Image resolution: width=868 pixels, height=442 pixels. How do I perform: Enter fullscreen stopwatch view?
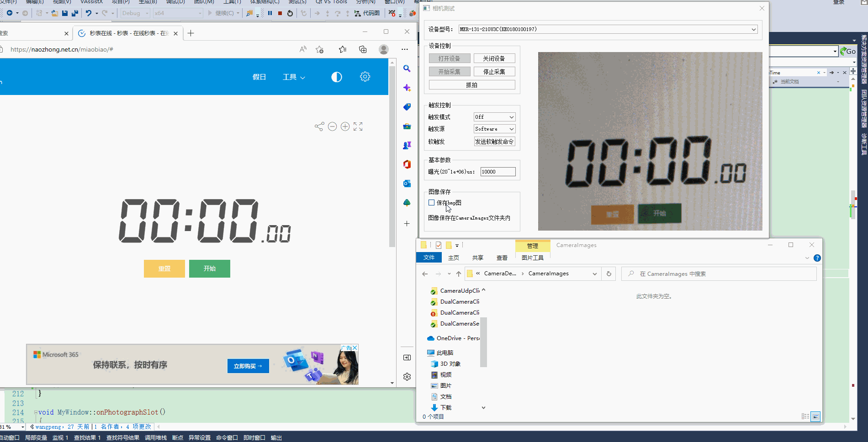tap(358, 126)
